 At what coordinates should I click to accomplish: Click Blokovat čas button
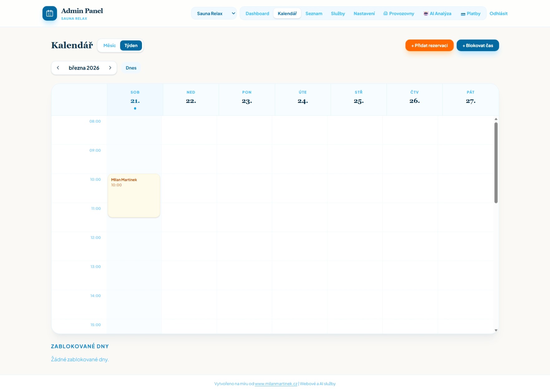[477, 45]
